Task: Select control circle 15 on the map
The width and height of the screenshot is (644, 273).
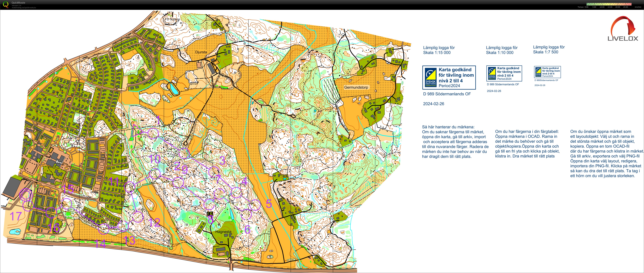Action: tap(67, 204)
